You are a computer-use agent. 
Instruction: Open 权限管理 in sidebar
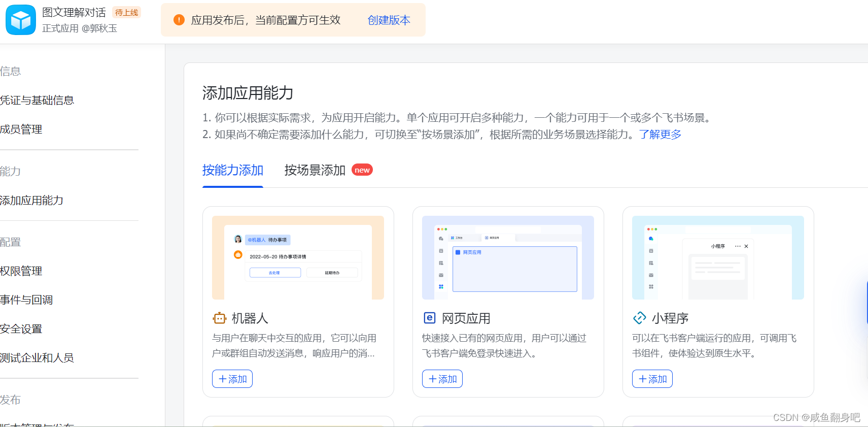[x=21, y=271]
